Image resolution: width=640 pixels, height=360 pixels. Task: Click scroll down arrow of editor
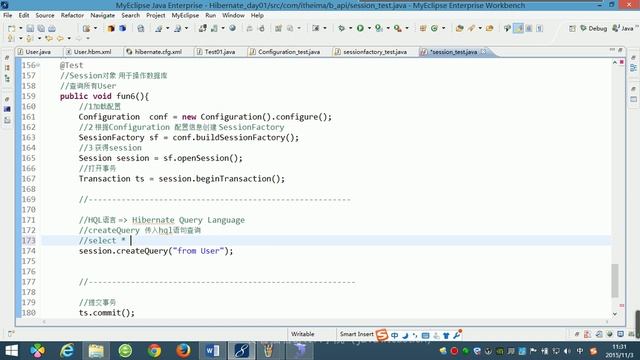(615, 314)
